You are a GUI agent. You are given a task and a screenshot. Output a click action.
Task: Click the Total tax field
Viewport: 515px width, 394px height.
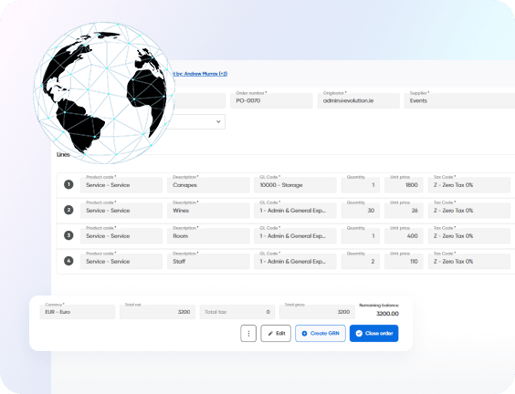(x=237, y=312)
